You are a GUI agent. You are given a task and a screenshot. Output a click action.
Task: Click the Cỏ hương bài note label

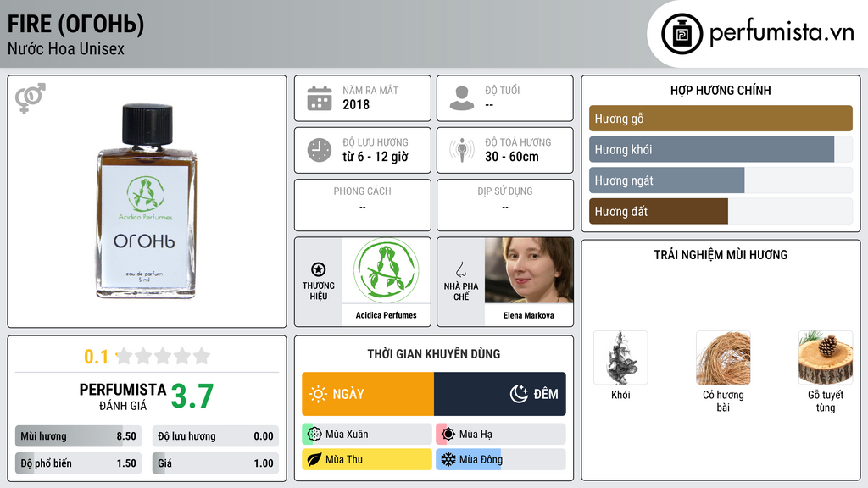[x=723, y=401]
